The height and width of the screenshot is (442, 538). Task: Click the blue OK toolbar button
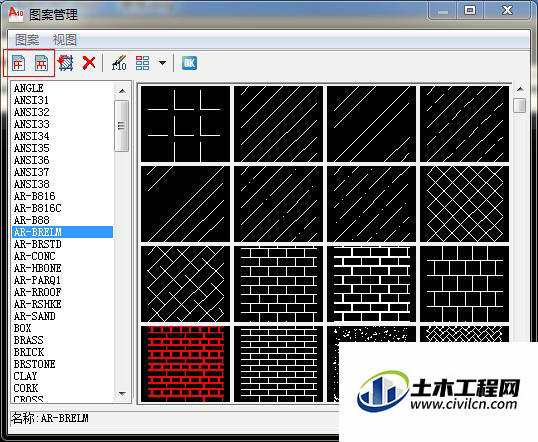point(189,63)
